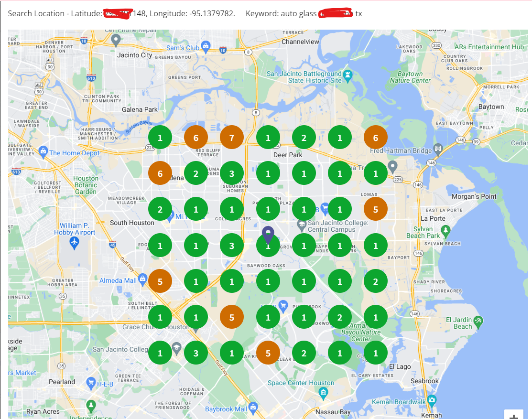Click the purple center search location pin
This screenshot has height=419, width=532.
coord(268,235)
